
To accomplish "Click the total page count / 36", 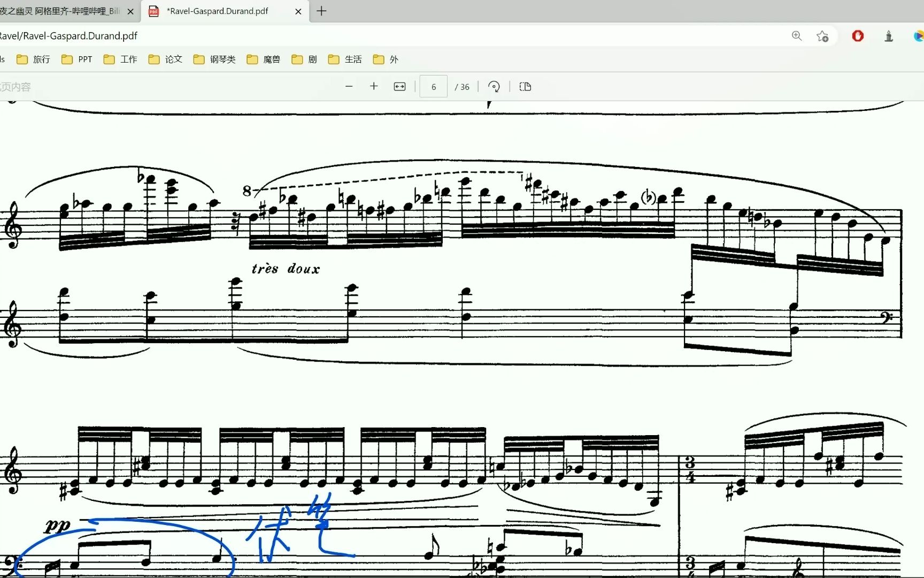I will click(x=462, y=87).
